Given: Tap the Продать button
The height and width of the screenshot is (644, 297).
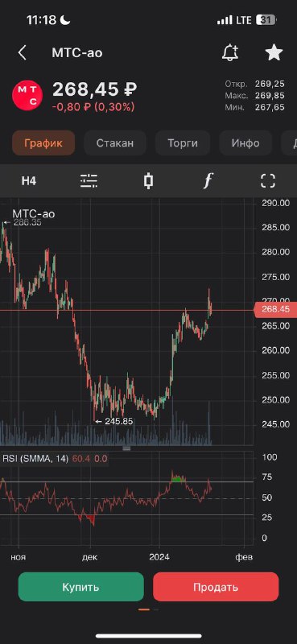Looking at the screenshot, I should tap(216, 587).
